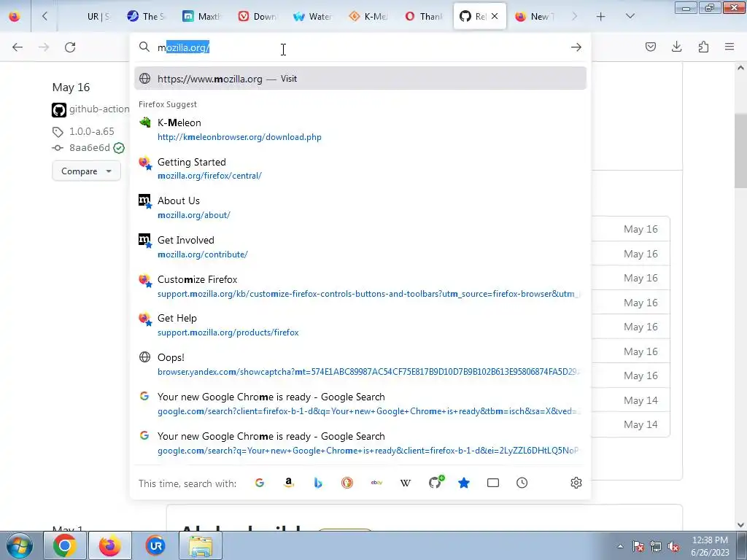Screen dimensions: 747x560
Task: Switch to the Maxthon tab
Action: coord(201,16)
